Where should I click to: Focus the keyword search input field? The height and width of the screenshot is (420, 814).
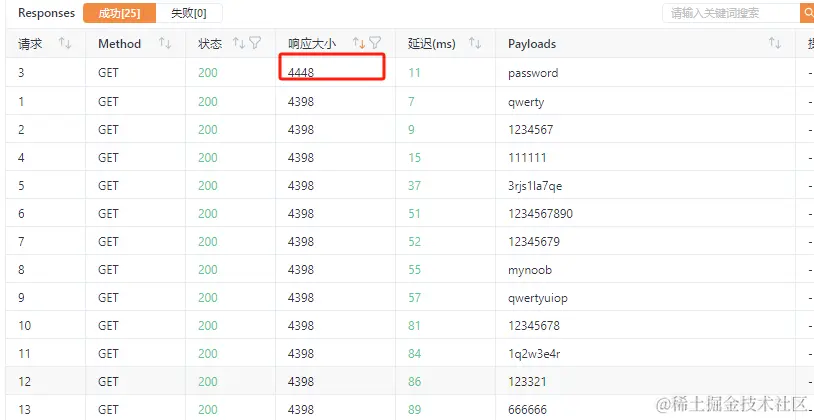tap(731, 13)
